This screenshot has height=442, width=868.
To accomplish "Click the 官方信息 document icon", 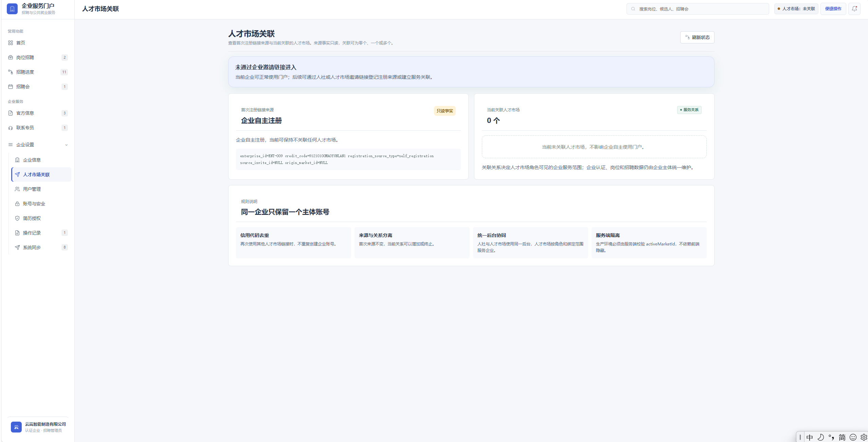I will click(x=11, y=113).
